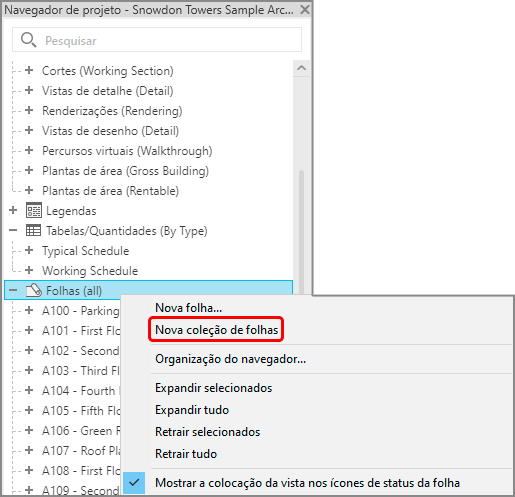Expand Vistas de desenho (Detail) node
515x497 pixels.
(x=29, y=130)
